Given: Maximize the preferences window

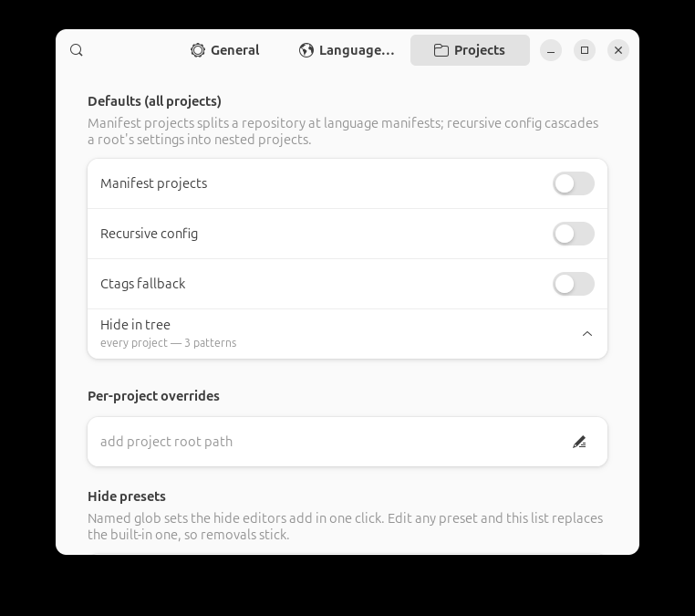Looking at the screenshot, I should [585, 50].
